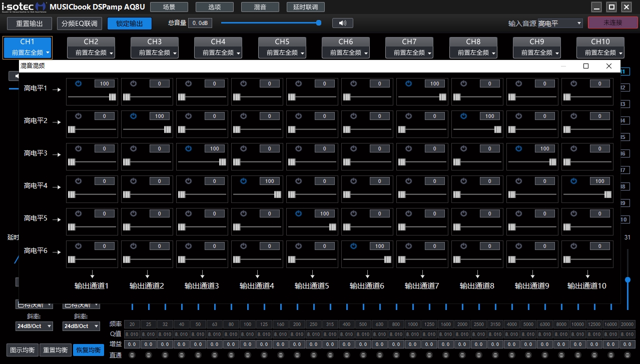Screen dimensions: 640x364
Task: Toggle power icon for 高电平1 to 输出通道7
Action: (408, 83)
